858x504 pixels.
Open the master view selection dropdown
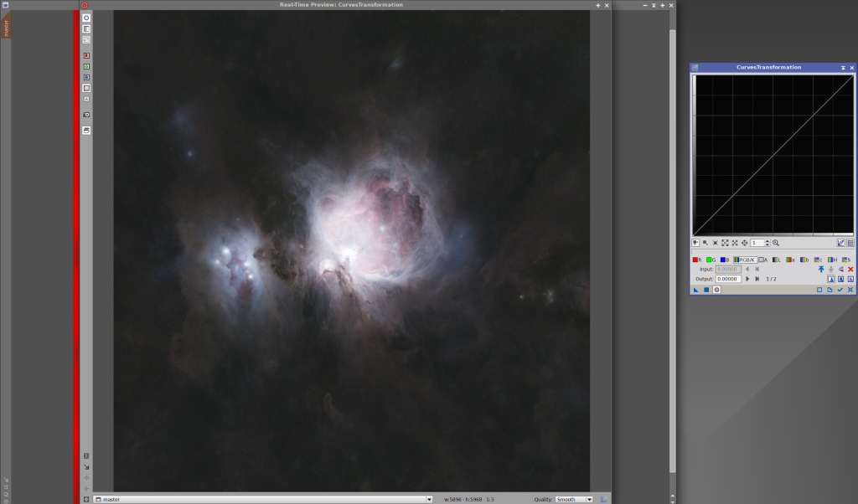429,499
